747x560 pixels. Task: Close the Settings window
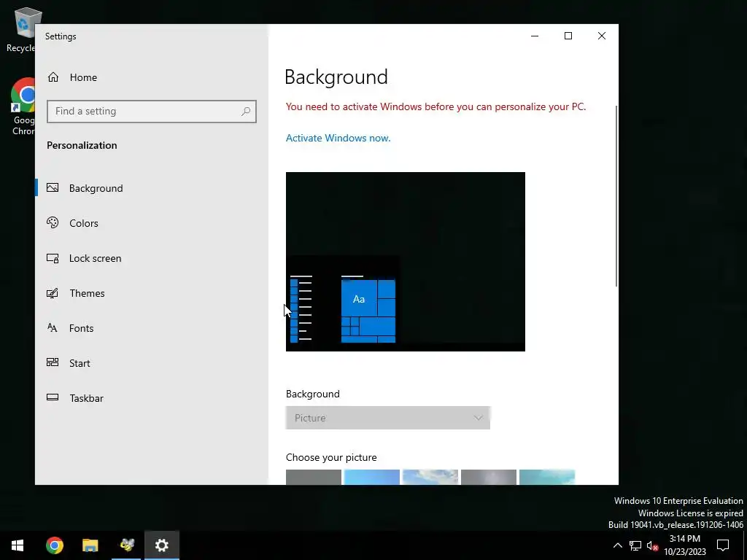pos(602,36)
